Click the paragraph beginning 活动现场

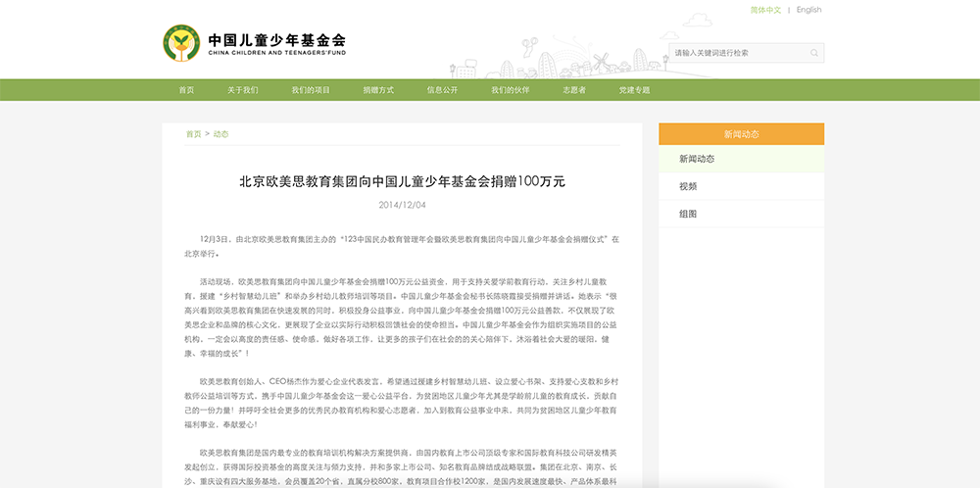point(403,317)
